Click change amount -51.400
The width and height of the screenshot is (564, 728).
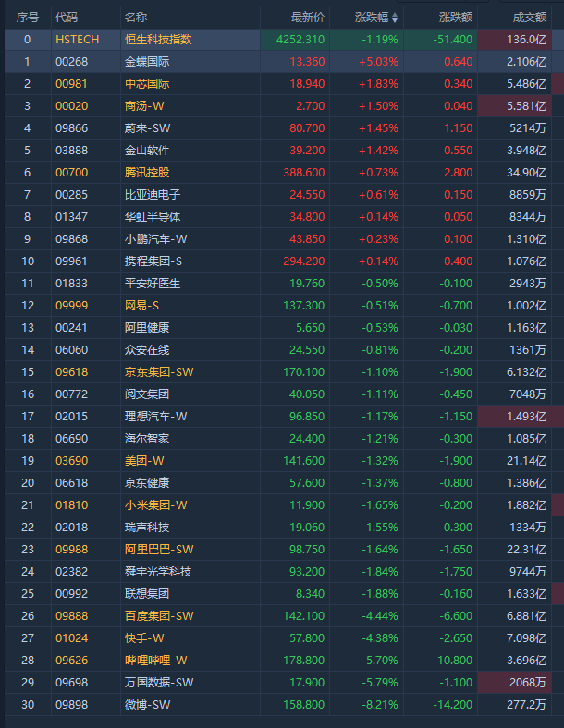pos(453,40)
